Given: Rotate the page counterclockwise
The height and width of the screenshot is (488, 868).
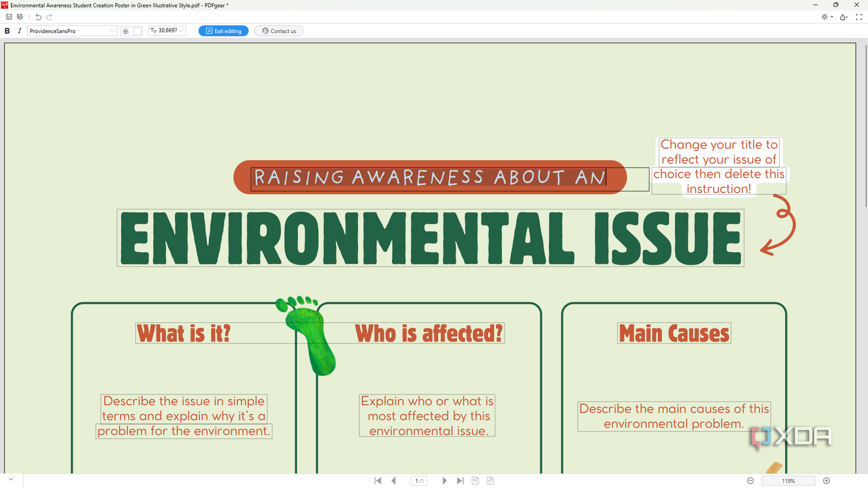Looking at the screenshot, I should pos(475,481).
